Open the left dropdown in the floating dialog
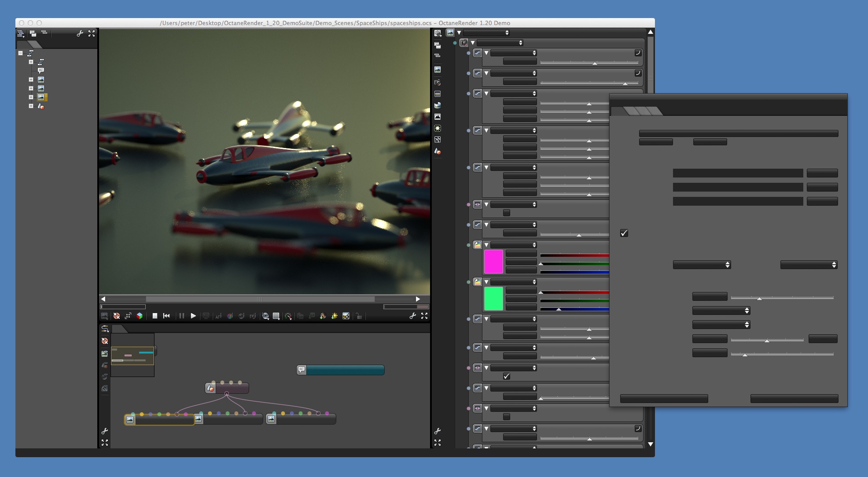The height and width of the screenshot is (477, 868). pyautogui.click(x=702, y=265)
